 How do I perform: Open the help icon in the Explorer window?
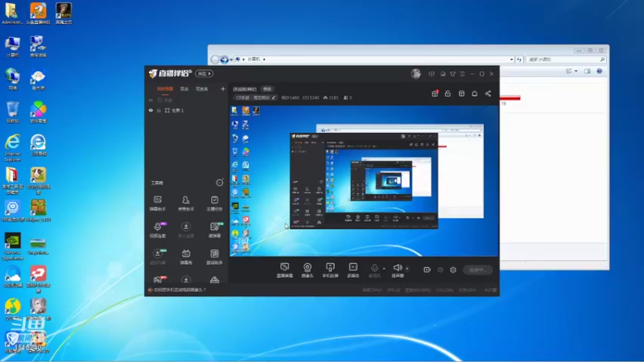click(599, 71)
